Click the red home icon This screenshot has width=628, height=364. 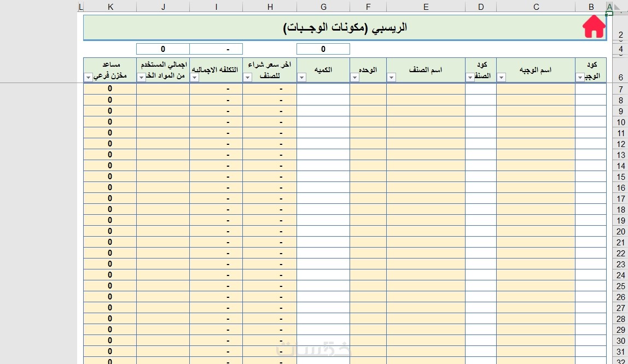click(x=594, y=27)
